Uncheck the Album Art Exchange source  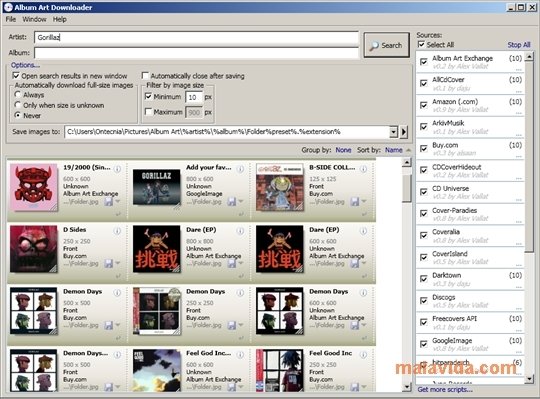pos(424,62)
